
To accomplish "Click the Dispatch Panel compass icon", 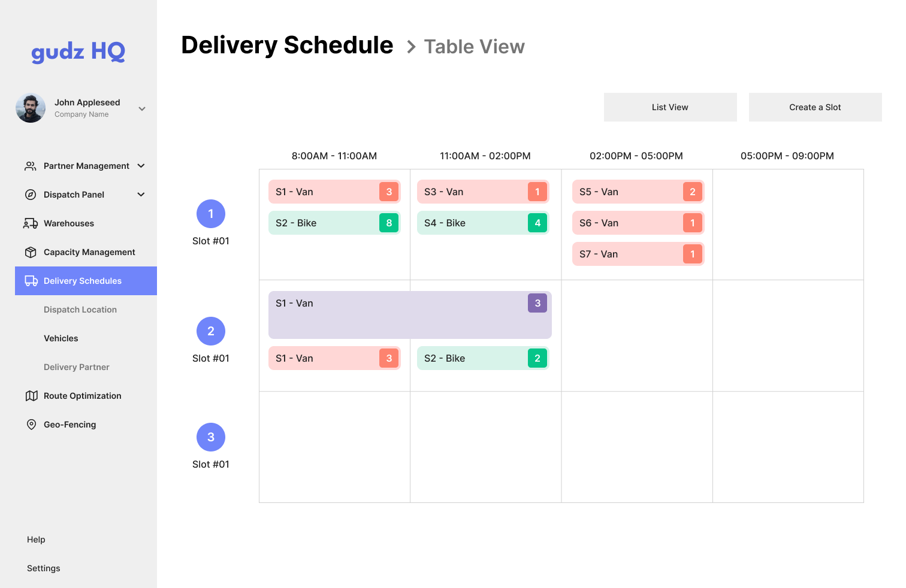I will tap(31, 195).
